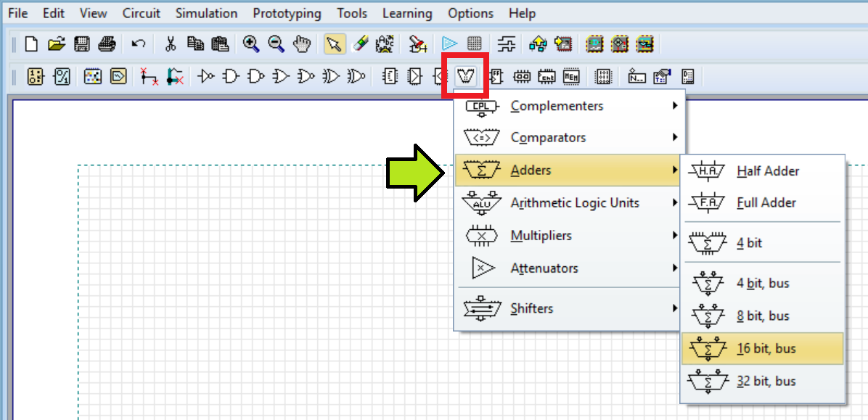The width and height of the screenshot is (868, 420).
Task: Select the 16 bit, bus adder
Action: pyautogui.click(x=762, y=349)
